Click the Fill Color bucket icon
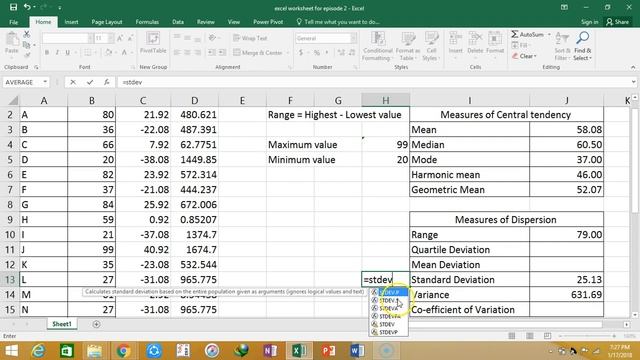This screenshot has width=640, height=360. pos(108,52)
